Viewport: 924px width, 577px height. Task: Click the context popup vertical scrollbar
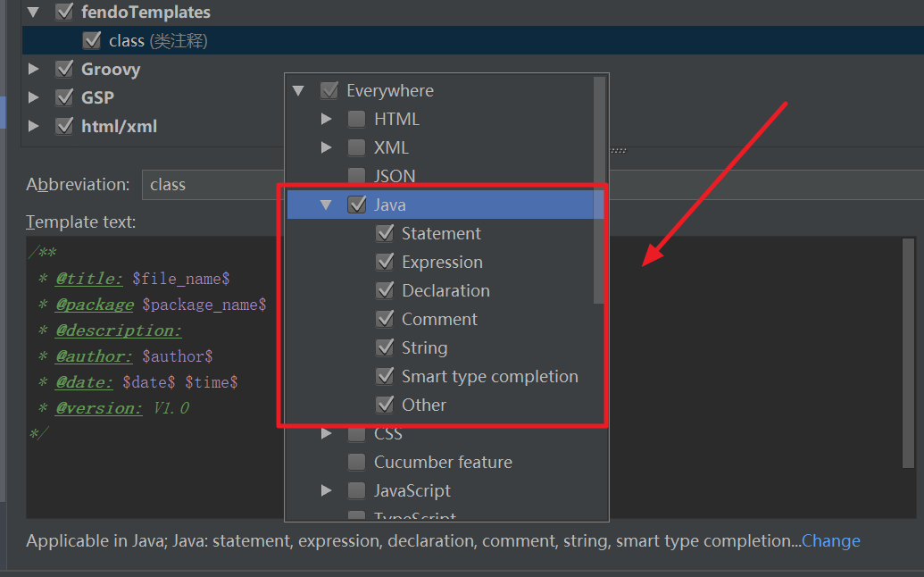click(599, 190)
